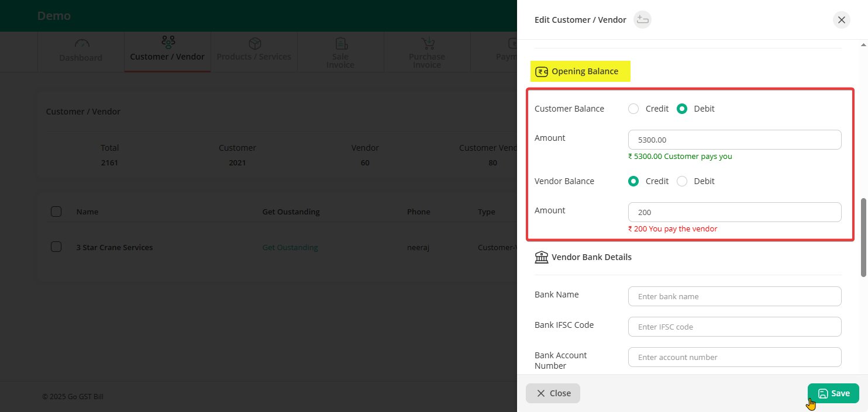Viewport: 868px width, 412px height.
Task: Select Debit for Customer Balance
Action: coord(682,109)
